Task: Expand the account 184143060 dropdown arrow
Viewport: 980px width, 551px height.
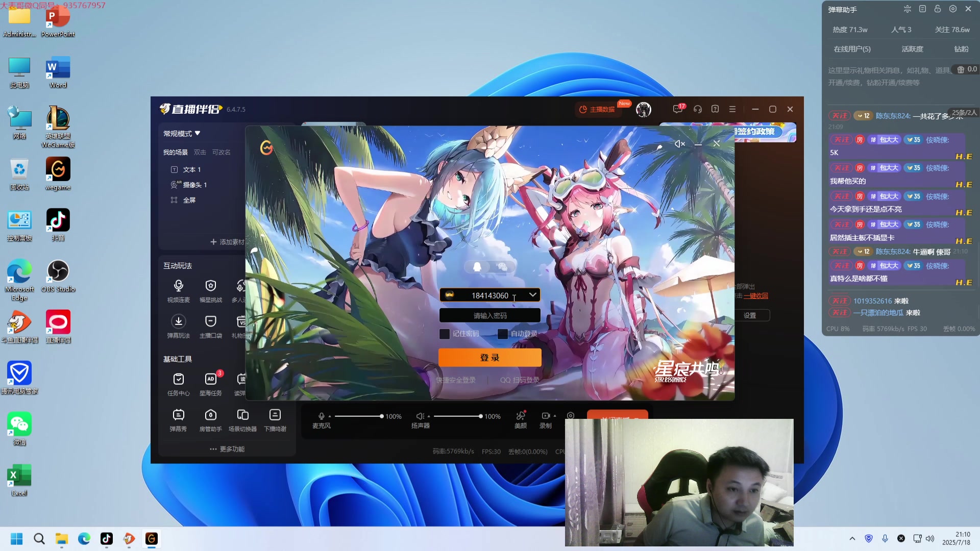Action: [x=532, y=295]
